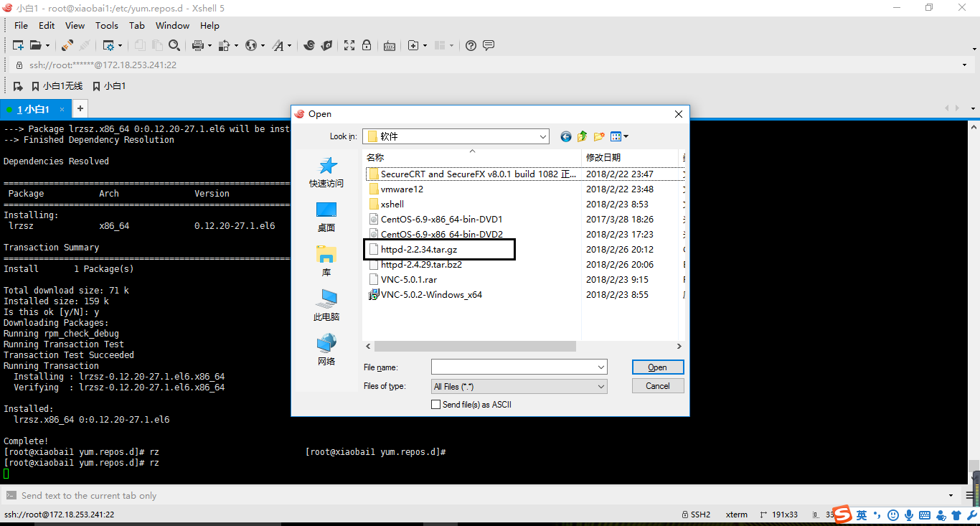Open the File menu
The width and height of the screenshot is (980, 526).
pos(22,25)
